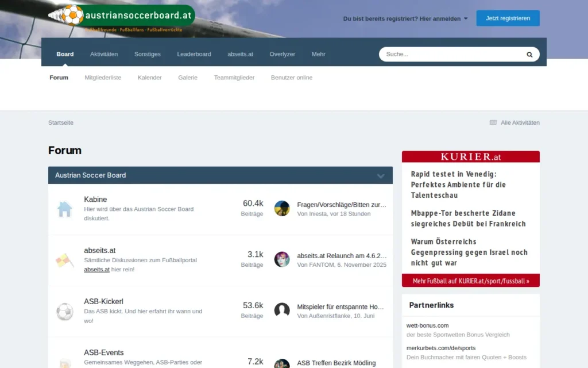588x368 pixels.
Task: Open FANTOM's avatar in abseits.at row
Action: [x=281, y=259]
